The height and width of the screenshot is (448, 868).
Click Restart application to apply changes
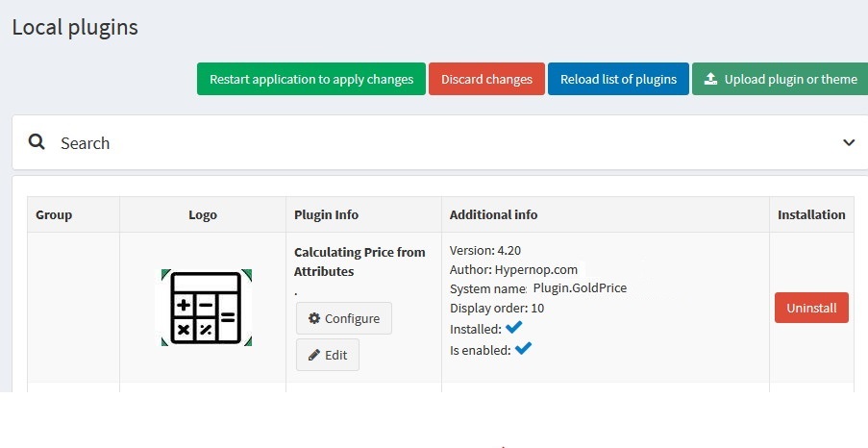[x=311, y=79]
